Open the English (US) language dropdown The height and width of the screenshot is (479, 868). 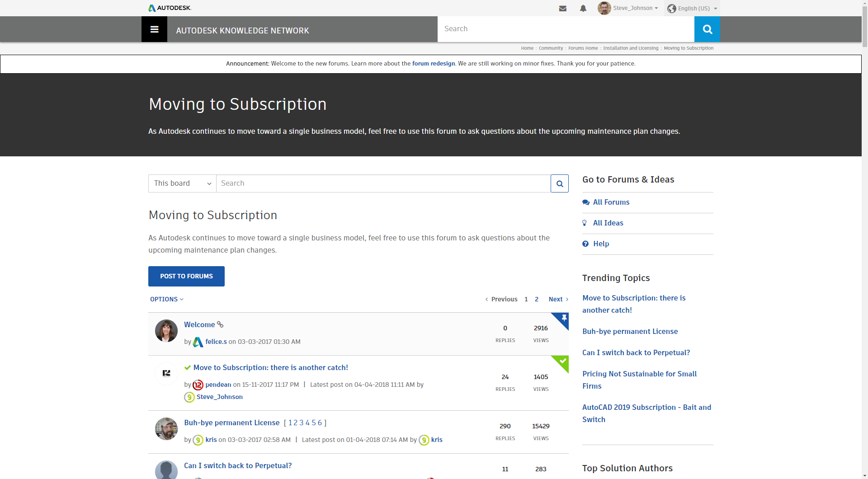click(x=692, y=8)
